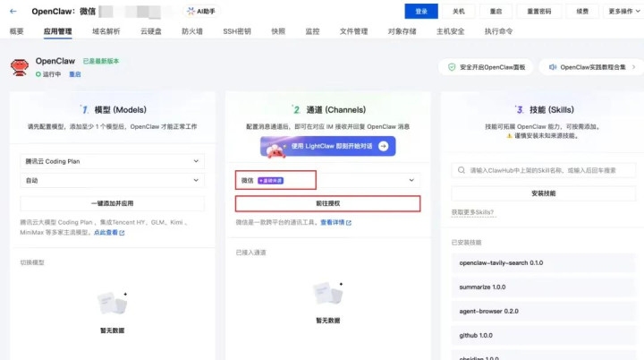Open the 云硬盘 tab
Viewport: 644px width, 360px height.
[151, 31]
